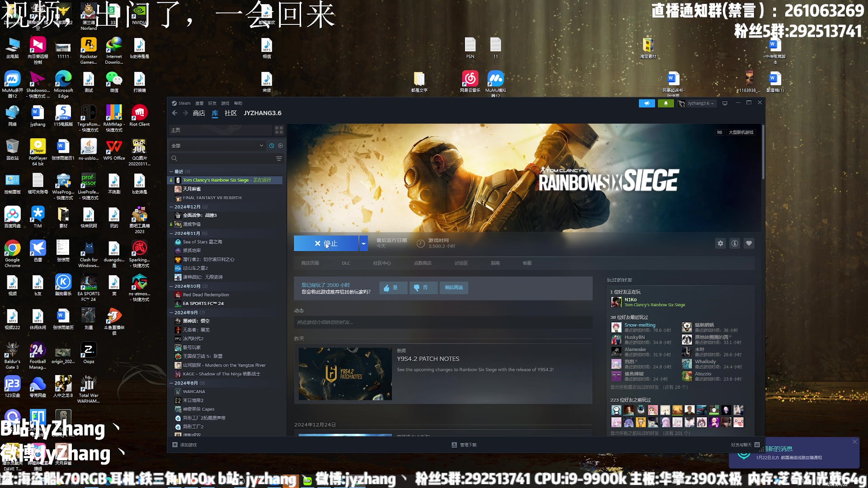Open the game info icon
Image resolution: width=868 pixels, height=488 pixels.
(735, 244)
